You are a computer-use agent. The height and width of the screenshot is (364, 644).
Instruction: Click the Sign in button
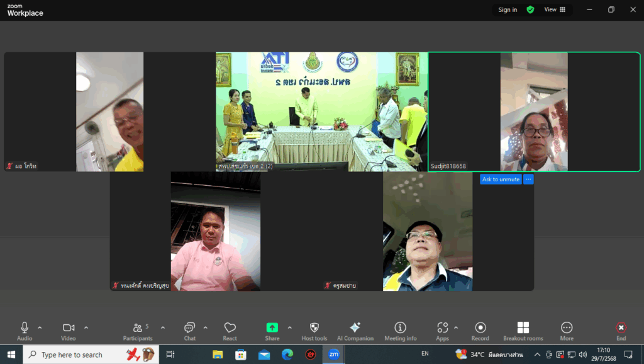coord(508,9)
